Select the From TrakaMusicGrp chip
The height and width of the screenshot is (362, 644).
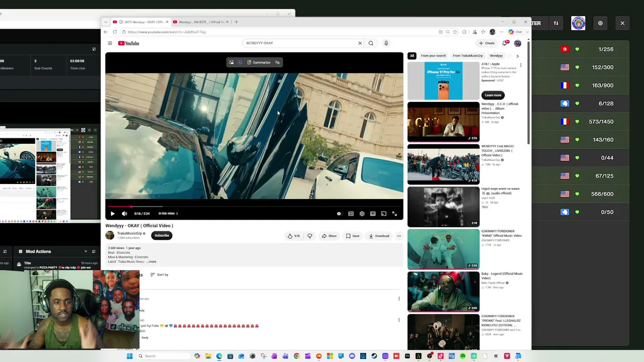(x=467, y=56)
